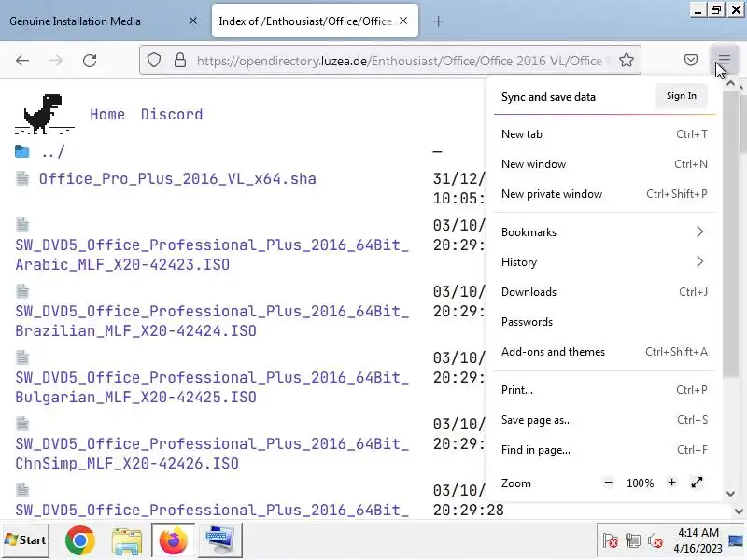The width and height of the screenshot is (747, 560).
Task: Open Passwords from the menu
Action: coord(604,322)
